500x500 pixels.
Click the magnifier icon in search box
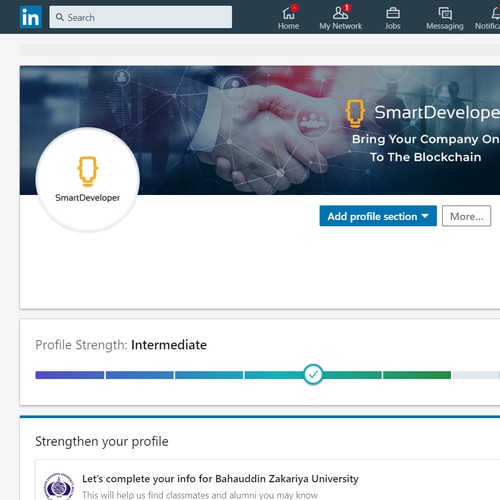point(60,17)
